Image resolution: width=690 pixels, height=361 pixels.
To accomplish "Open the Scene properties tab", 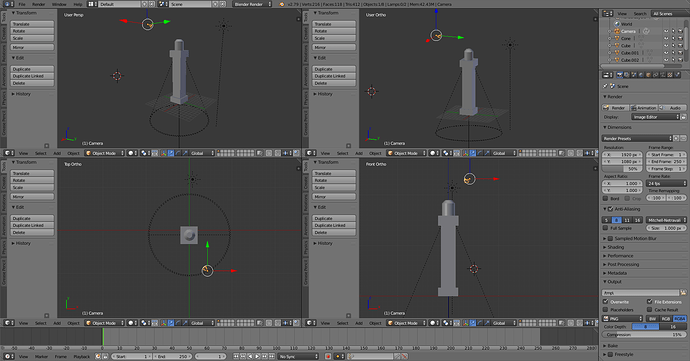I will [x=634, y=75].
